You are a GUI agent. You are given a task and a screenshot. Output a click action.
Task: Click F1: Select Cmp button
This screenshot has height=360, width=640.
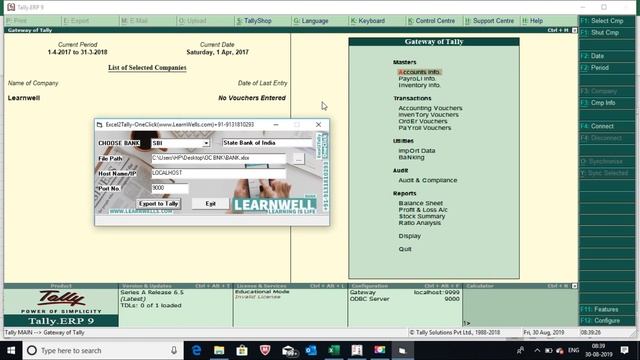607,21
